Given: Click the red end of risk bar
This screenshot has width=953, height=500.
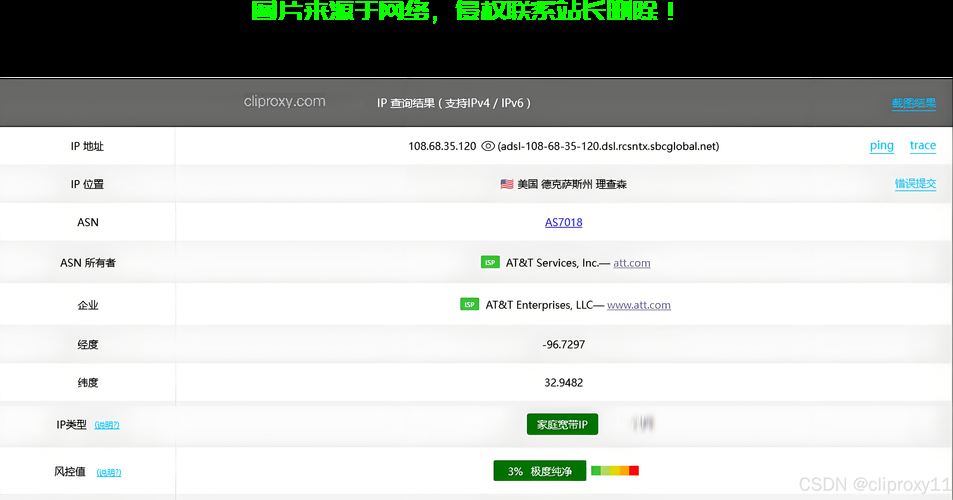Looking at the screenshot, I should tap(634, 471).
